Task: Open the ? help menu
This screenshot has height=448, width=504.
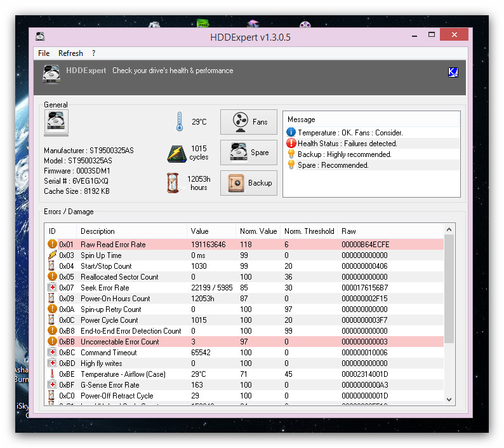Action: click(x=93, y=53)
